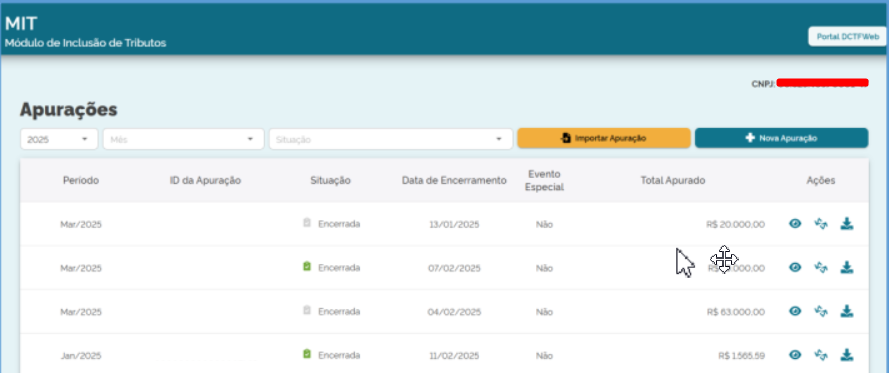Create a Nova Apuração
Screen dimensions: 889x373
[x=781, y=138]
